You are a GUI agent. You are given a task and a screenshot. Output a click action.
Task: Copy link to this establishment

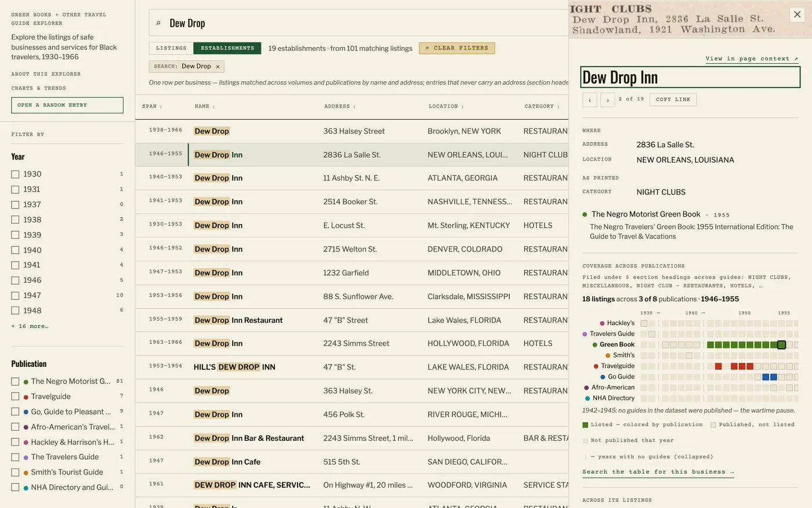(673, 100)
